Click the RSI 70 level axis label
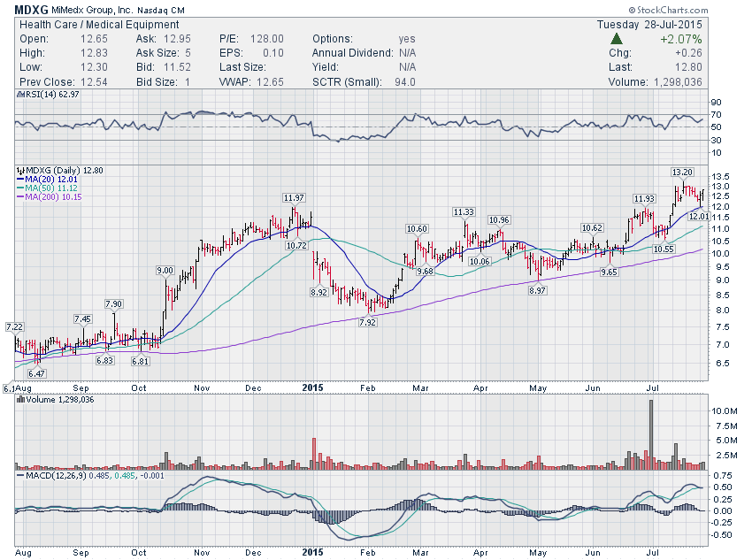The height and width of the screenshot is (560, 752). (x=716, y=115)
